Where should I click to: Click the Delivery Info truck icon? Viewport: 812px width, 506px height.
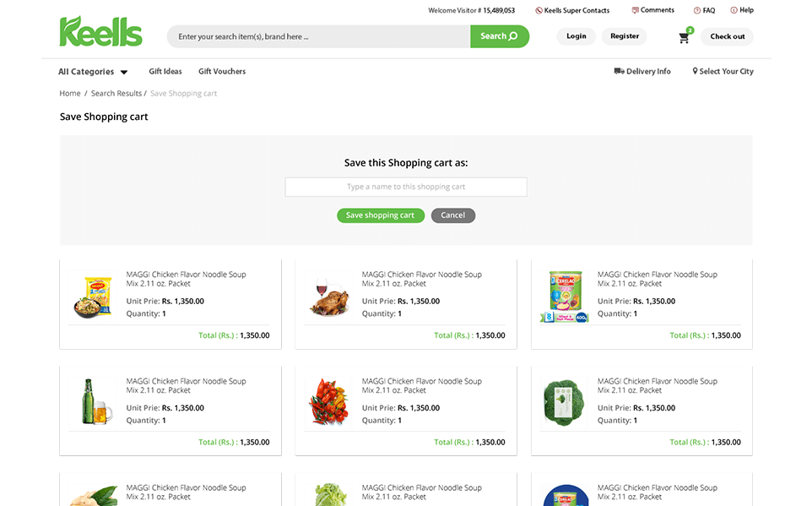(619, 72)
